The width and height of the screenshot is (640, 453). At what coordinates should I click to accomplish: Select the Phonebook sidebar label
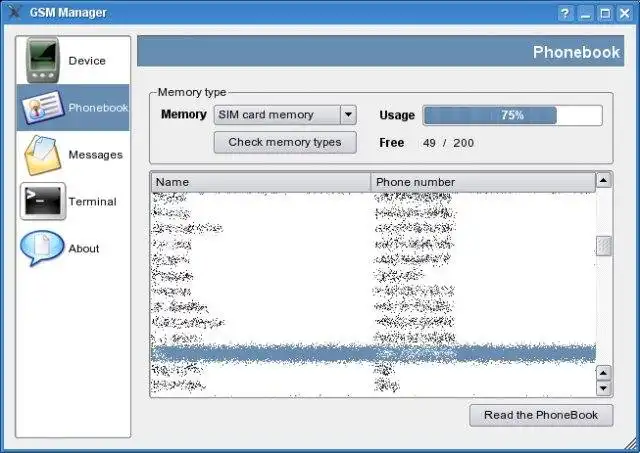click(98, 108)
